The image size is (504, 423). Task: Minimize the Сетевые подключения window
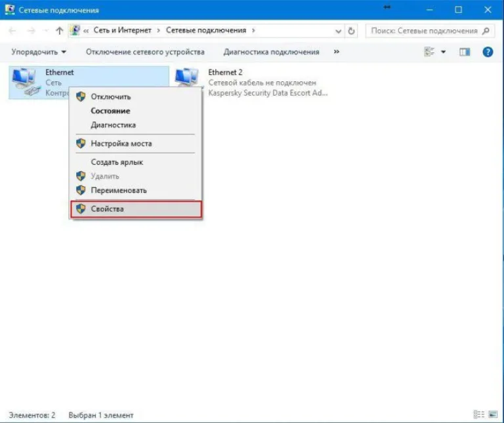coord(429,10)
